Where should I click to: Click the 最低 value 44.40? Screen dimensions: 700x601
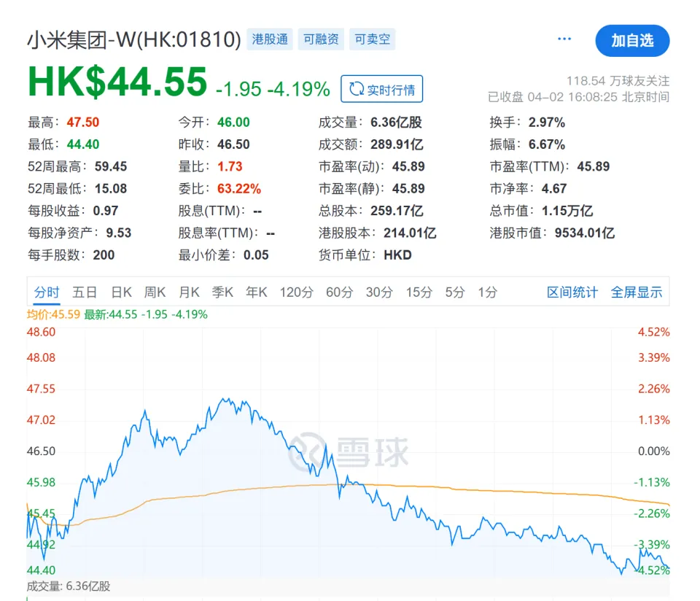pos(83,144)
